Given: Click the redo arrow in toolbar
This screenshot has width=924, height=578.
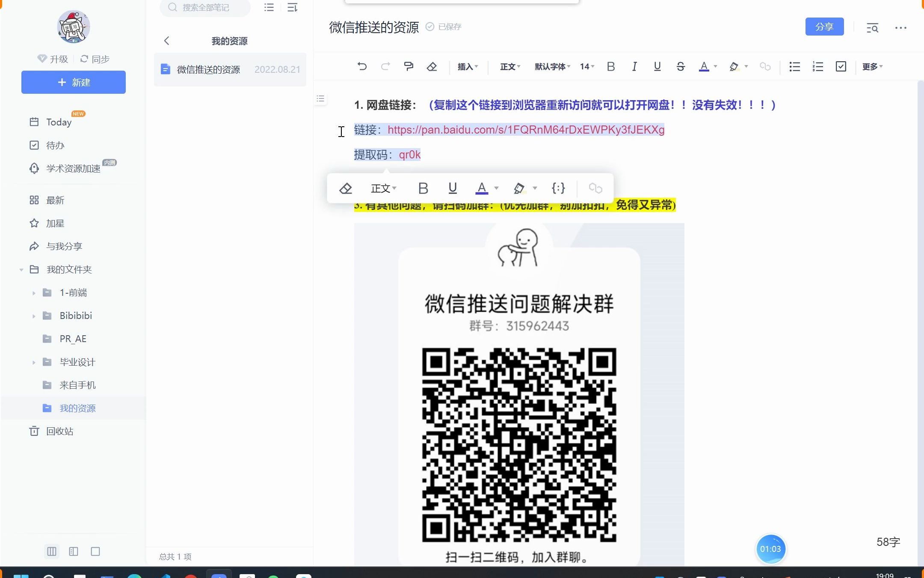Looking at the screenshot, I should click(x=385, y=66).
